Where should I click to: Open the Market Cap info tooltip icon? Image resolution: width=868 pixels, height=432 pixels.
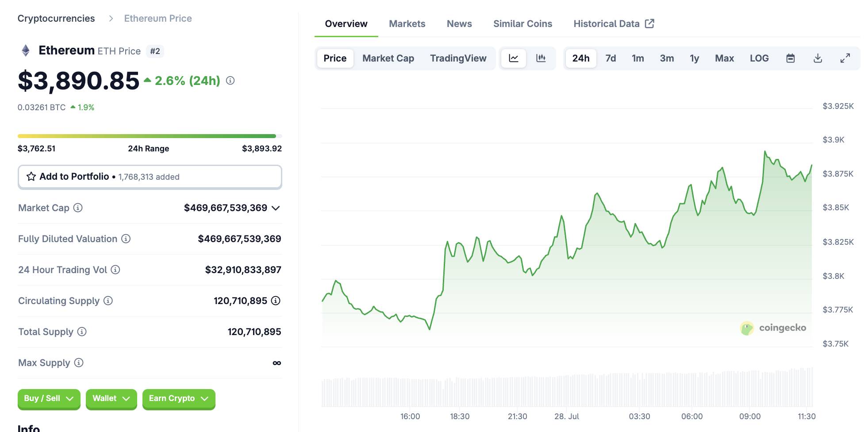(x=78, y=208)
